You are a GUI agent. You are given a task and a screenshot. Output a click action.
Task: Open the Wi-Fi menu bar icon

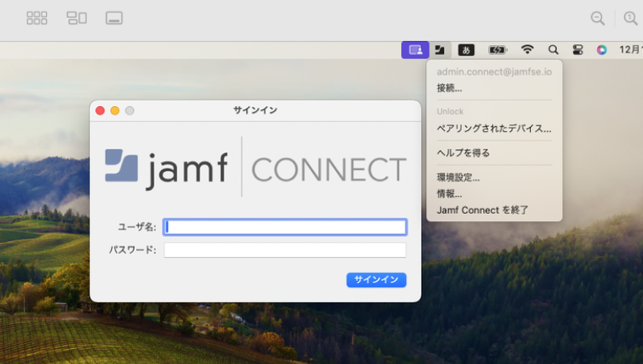pos(527,50)
